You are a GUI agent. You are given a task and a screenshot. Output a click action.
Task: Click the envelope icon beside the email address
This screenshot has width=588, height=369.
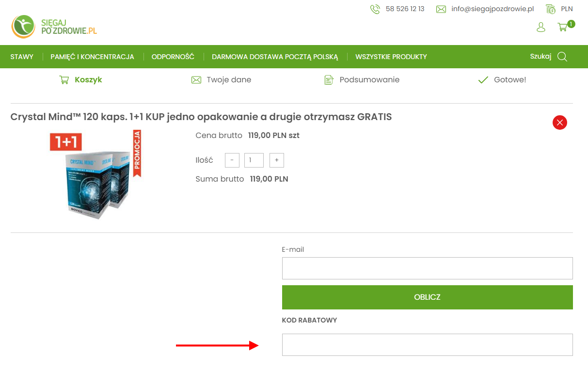(441, 9)
